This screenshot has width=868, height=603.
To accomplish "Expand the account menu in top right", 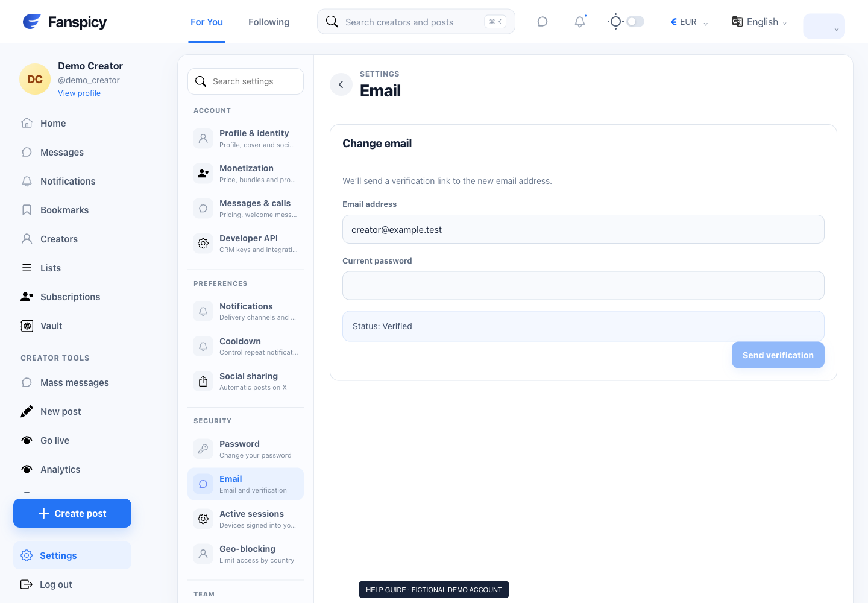I will (824, 26).
